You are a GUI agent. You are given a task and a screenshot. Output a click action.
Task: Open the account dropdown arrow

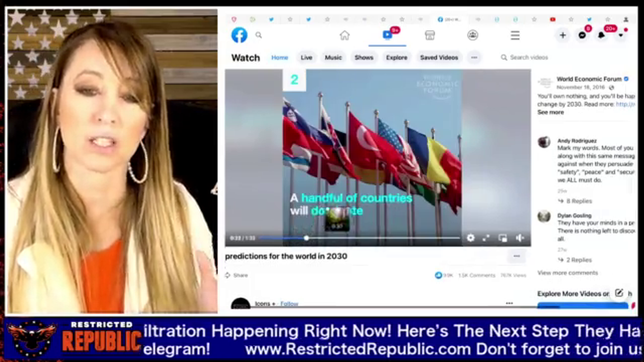coord(621,35)
